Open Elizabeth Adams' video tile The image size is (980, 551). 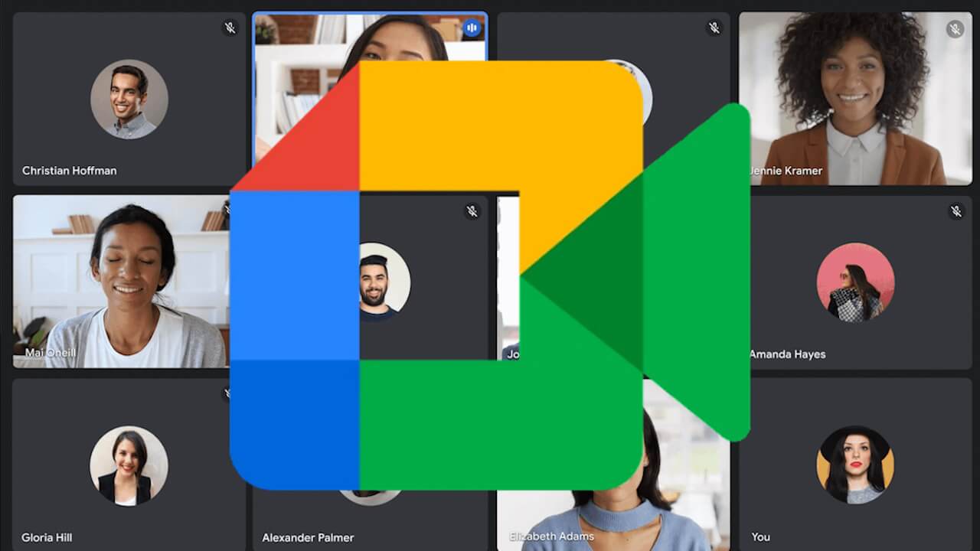pyautogui.click(x=613, y=467)
